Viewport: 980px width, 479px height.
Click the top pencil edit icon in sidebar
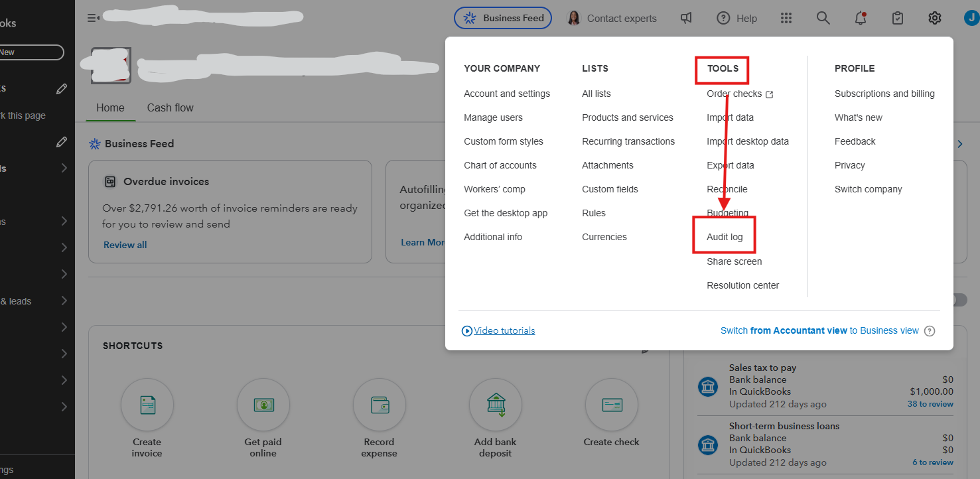click(62, 88)
